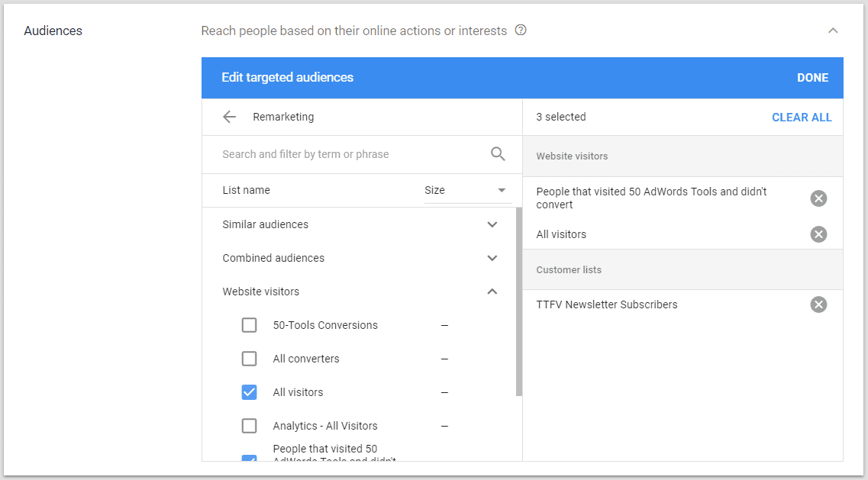The height and width of the screenshot is (480, 868).
Task: Open the Size column dropdown
Action: [468, 191]
